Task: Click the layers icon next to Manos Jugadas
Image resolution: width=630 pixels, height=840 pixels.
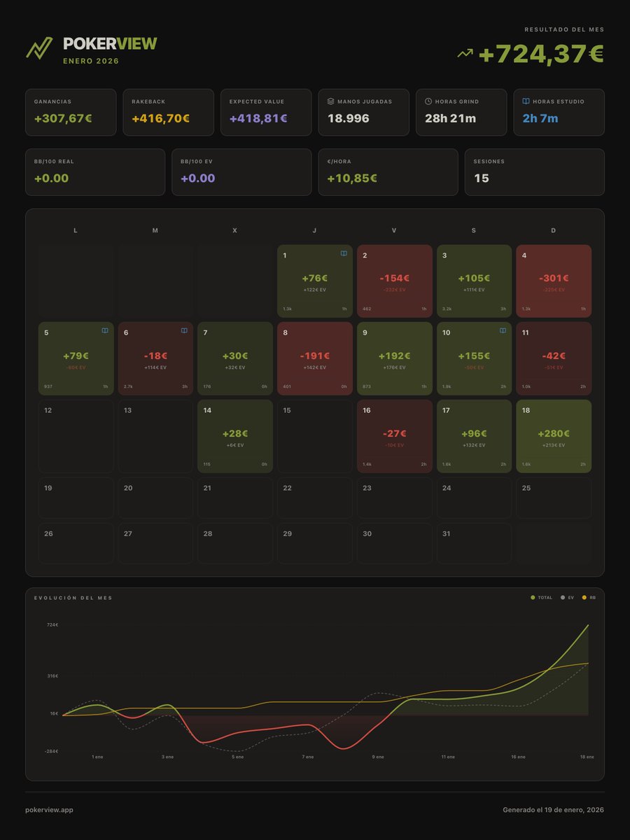Action: click(331, 101)
